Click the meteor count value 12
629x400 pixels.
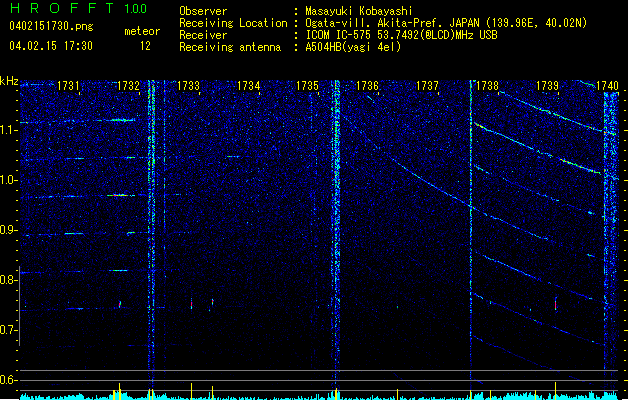[145, 46]
